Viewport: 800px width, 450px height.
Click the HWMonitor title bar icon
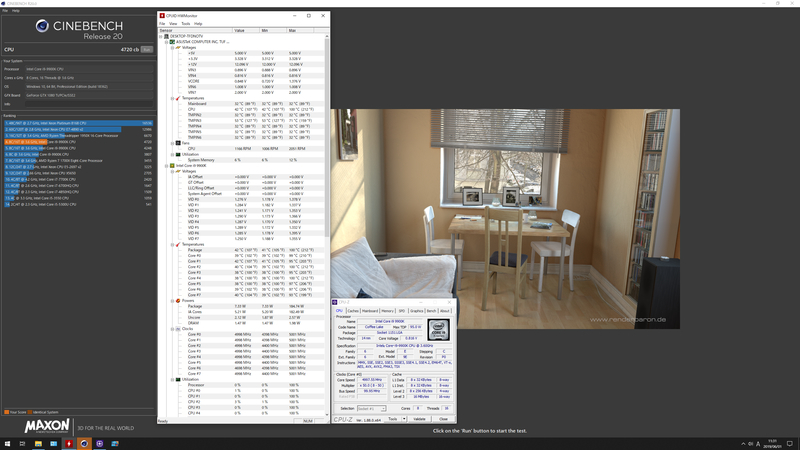pyautogui.click(x=162, y=16)
